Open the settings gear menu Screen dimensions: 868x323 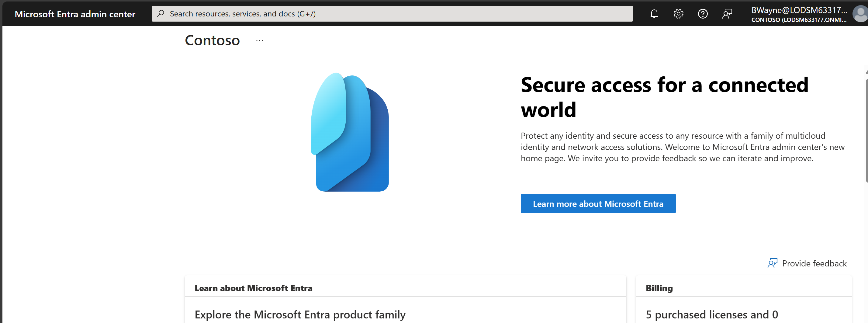click(678, 14)
